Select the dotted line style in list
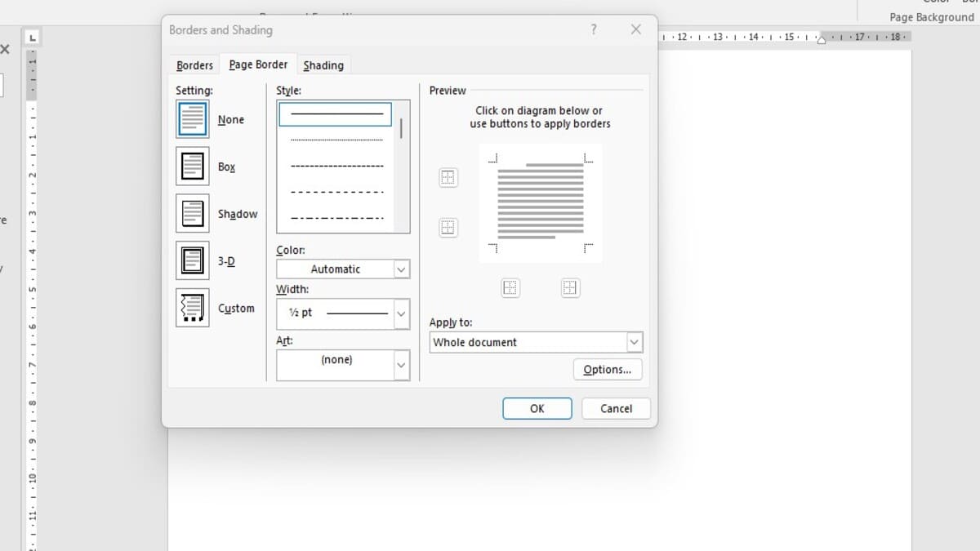Viewport: 980px width, 551px height. click(336, 140)
